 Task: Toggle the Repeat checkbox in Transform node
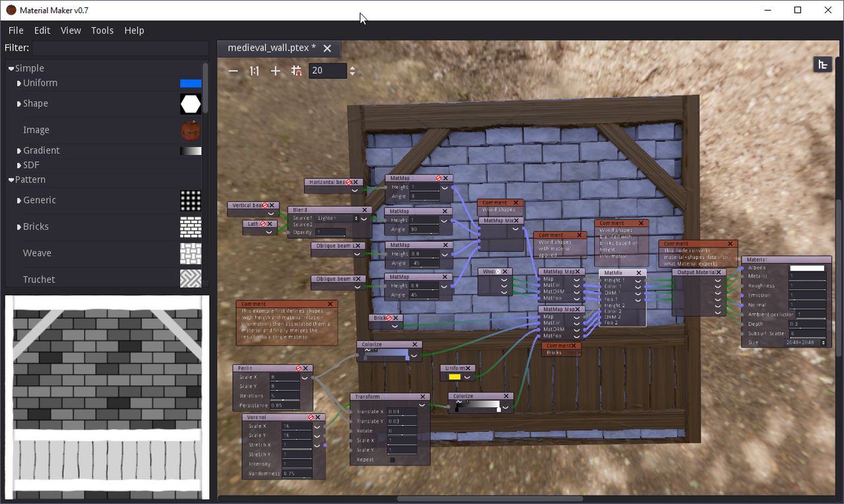click(392, 460)
